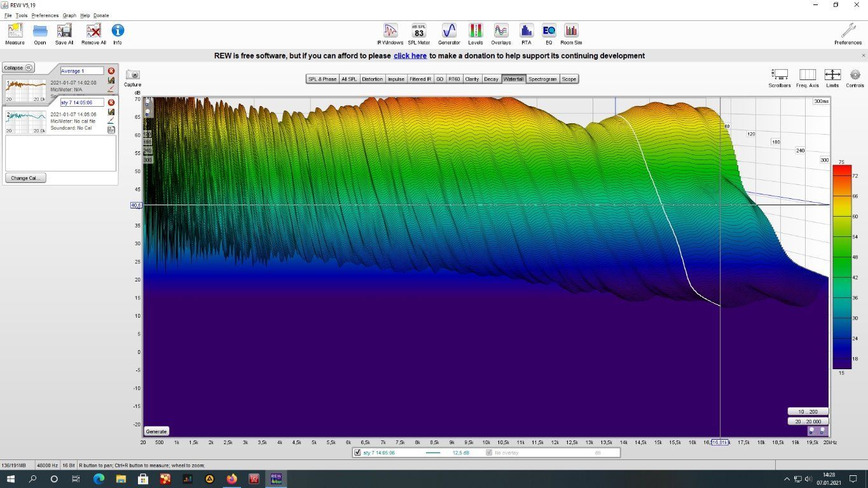Set frequency range to 10 .. 200
The image size is (868, 488).
tap(808, 412)
